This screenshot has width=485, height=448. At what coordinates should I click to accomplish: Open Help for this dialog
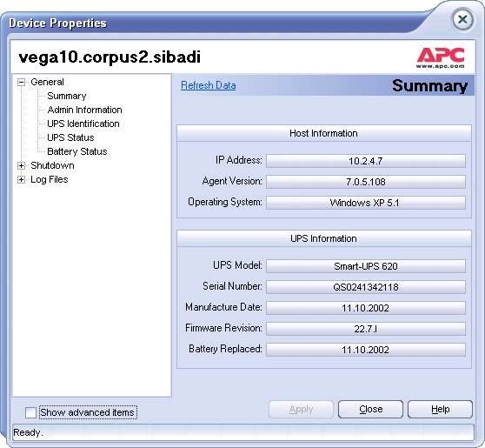point(440,410)
